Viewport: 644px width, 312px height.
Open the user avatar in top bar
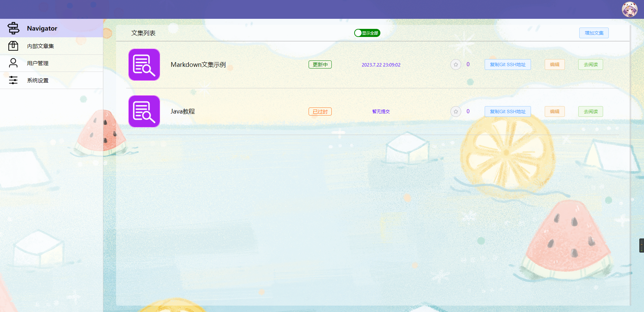point(630,9)
